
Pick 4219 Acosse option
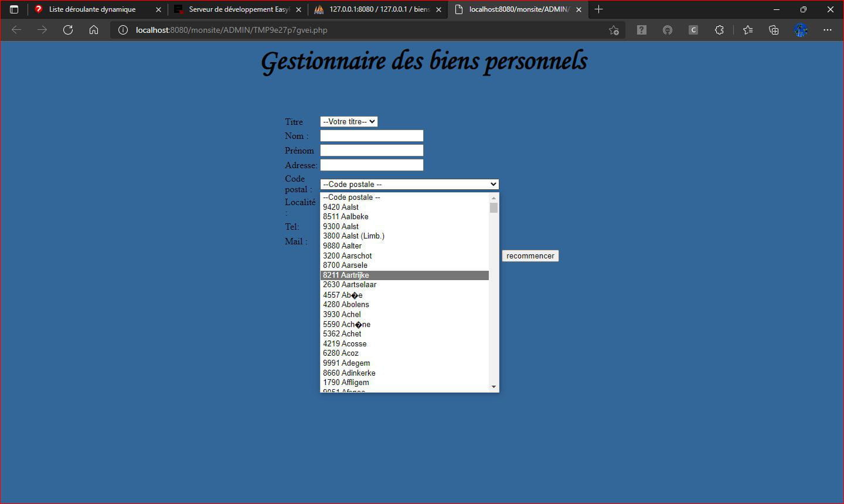[x=404, y=343]
